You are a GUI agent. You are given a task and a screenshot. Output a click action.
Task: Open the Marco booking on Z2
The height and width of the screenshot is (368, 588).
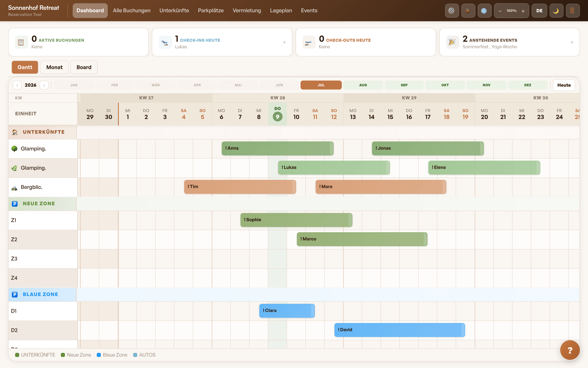(362, 239)
